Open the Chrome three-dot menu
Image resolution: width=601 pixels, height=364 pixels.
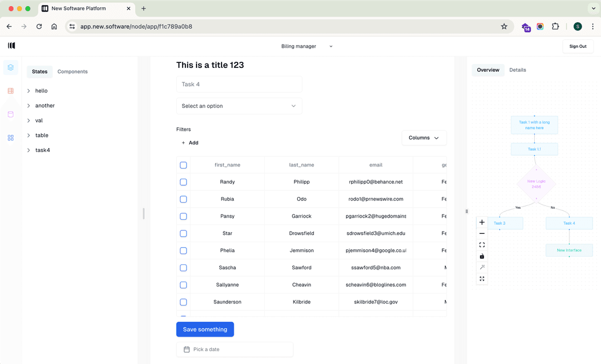coord(593,27)
